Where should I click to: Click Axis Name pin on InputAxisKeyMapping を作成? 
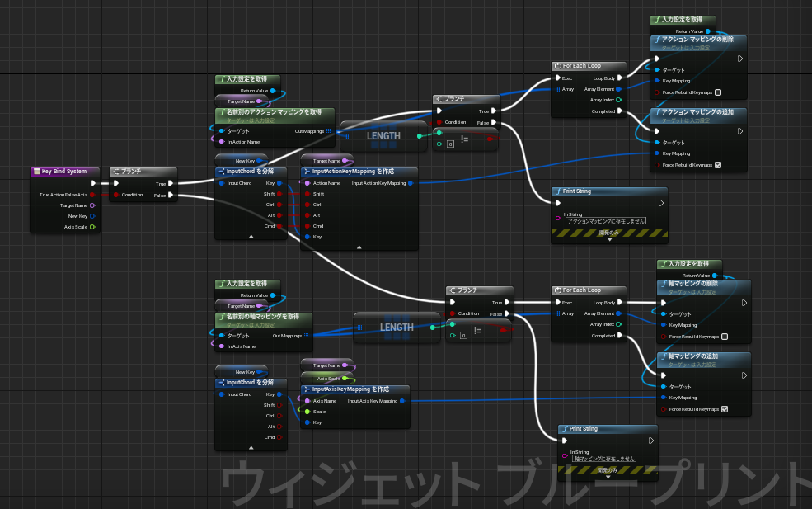coord(307,401)
